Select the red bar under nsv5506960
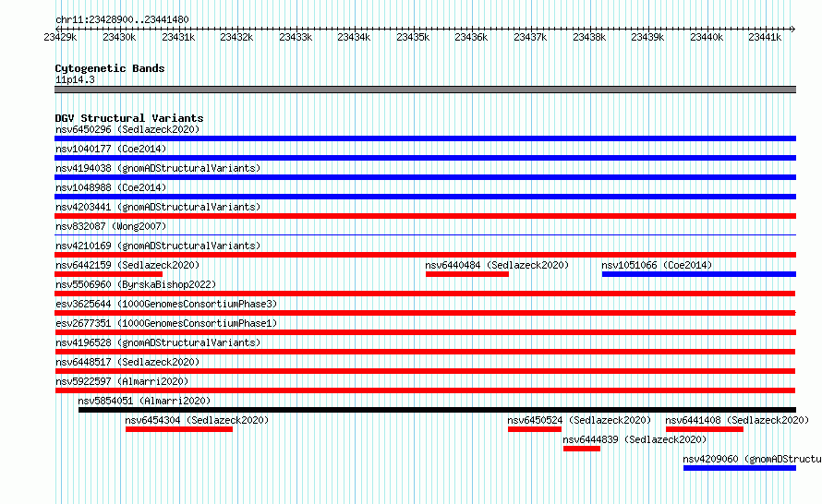This screenshot has height=504, width=822. pyautogui.click(x=425, y=294)
